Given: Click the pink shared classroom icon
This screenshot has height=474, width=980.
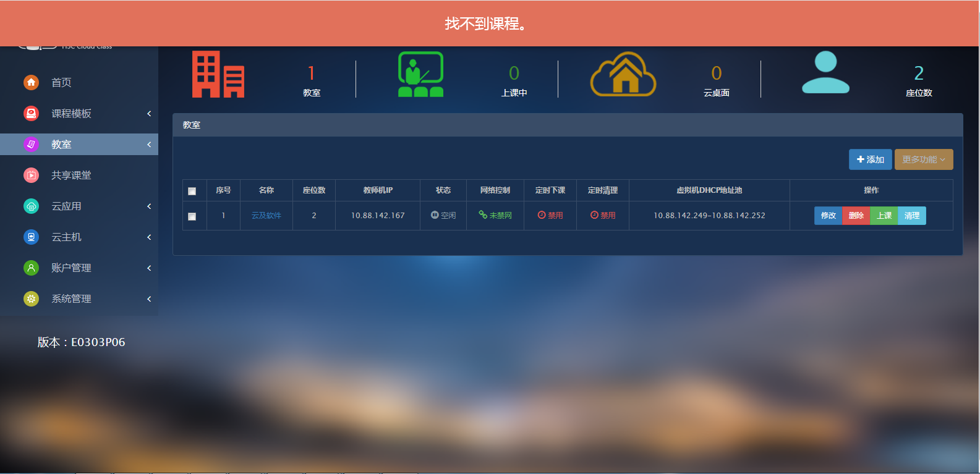Looking at the screenshot, I should (x=31, y=175).
